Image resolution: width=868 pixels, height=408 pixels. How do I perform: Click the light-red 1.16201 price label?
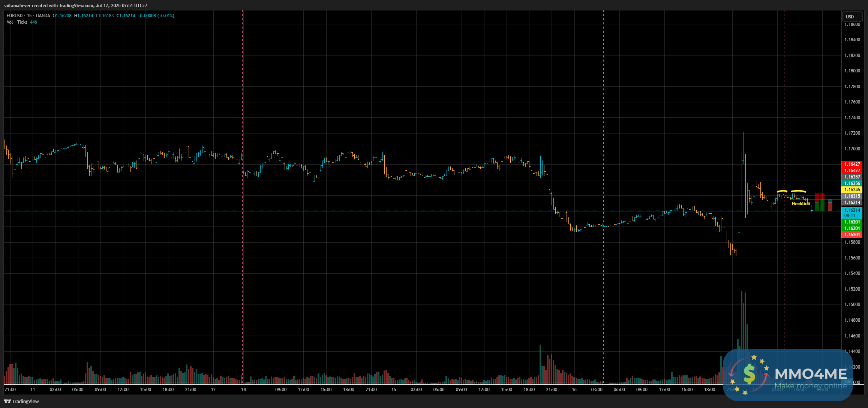[852, 235]
